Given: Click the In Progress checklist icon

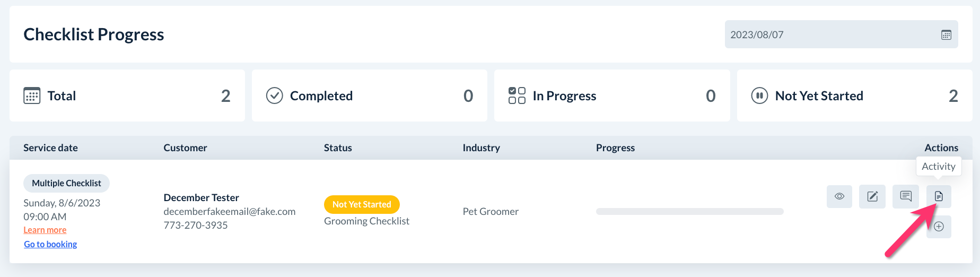Looking at the screenshot, I should click(x=517, y=96).
